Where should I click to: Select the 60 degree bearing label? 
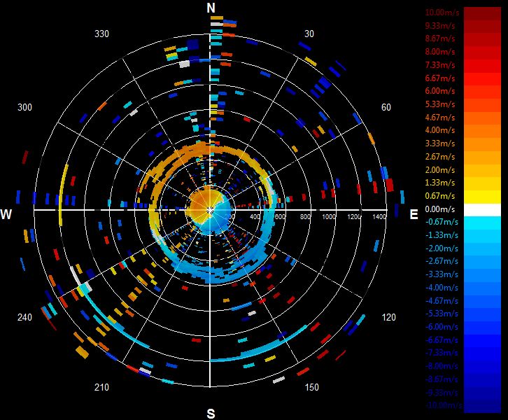point(386,107)
